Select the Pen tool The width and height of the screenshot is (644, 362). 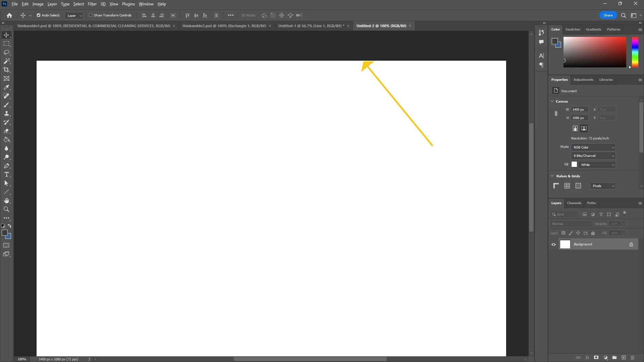[x=6, y=166]
